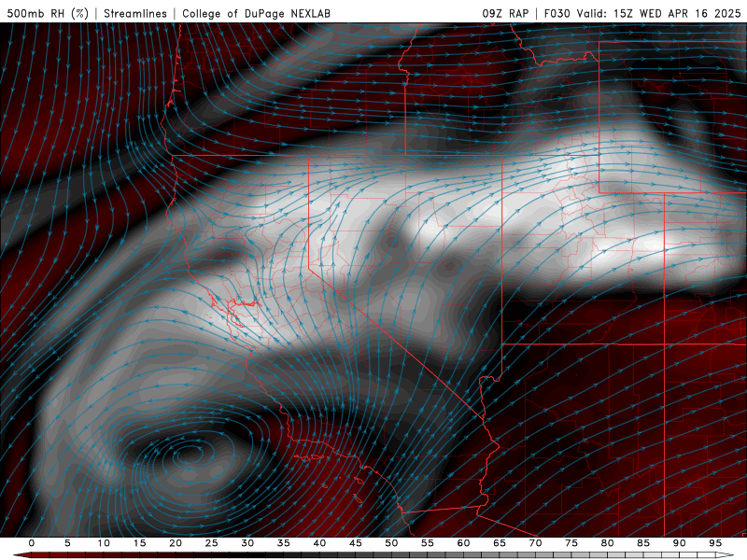
Task: Click the colorbar label '0'
Action: pyautogui.click(x=32, y=543)
